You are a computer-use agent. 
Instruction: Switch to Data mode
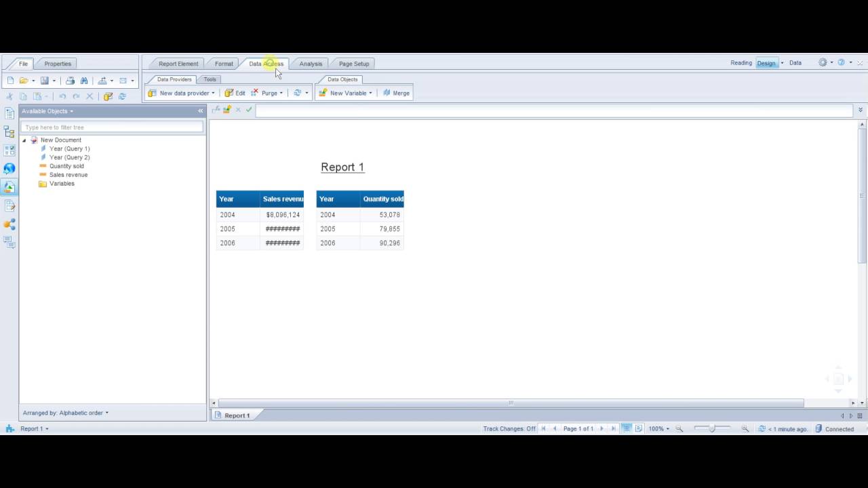(x=795, y=63)
